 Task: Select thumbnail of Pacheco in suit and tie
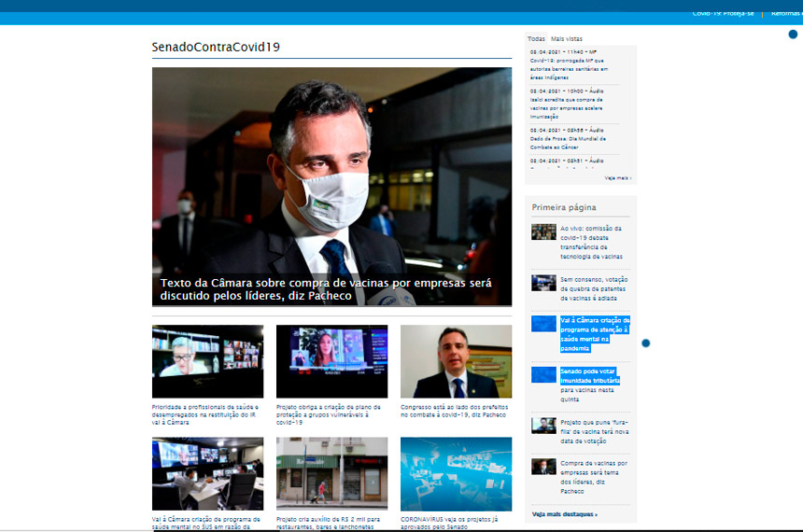point(456,361)
